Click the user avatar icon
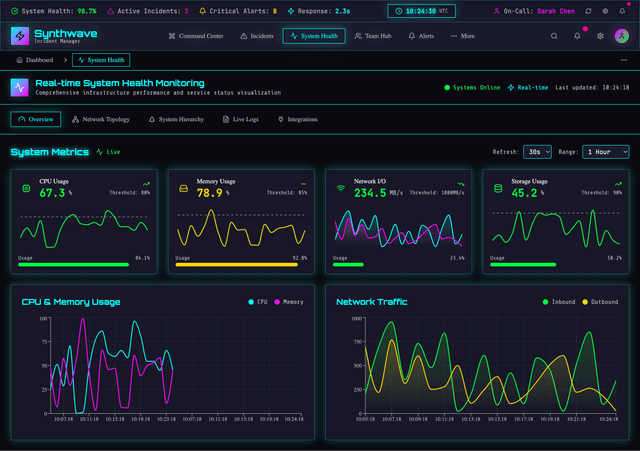The image size is (640, 451). click(x=622, y=36)
